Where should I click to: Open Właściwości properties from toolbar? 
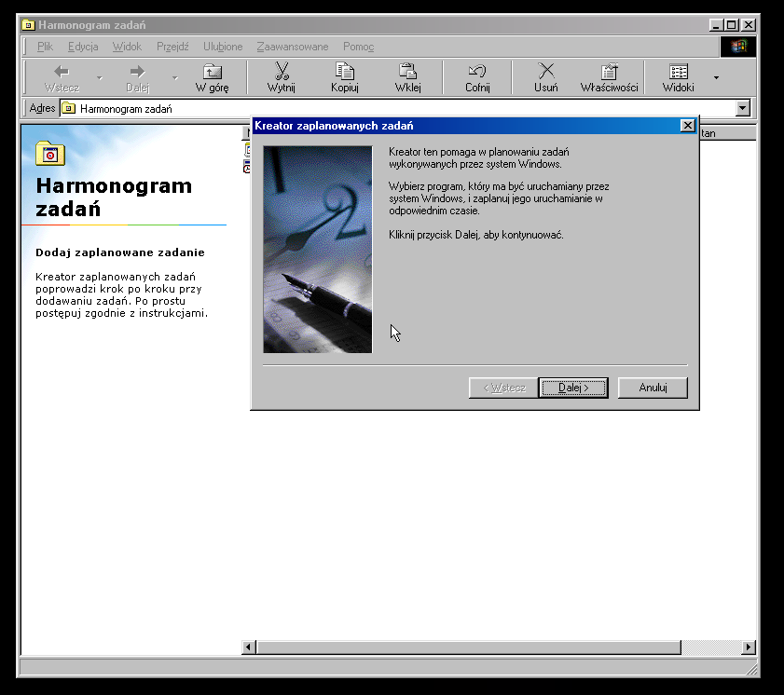[609, 77]
